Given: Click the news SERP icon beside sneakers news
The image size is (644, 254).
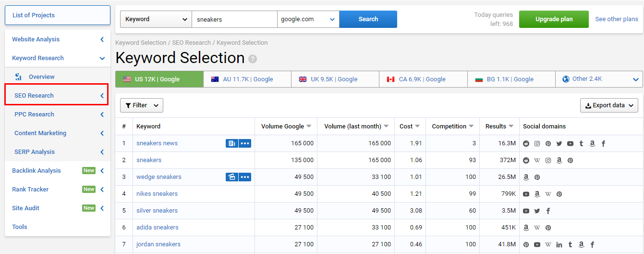Looking at the screenshot, I should pos(232,143).
